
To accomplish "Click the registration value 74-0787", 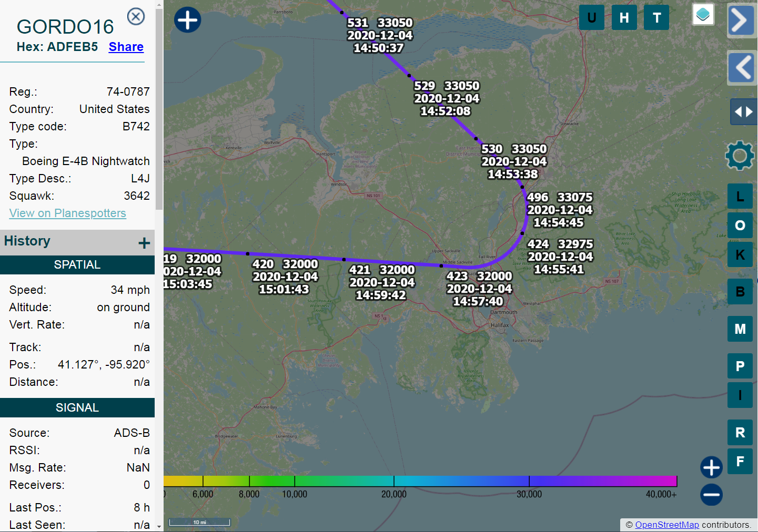I will point(128,91).
